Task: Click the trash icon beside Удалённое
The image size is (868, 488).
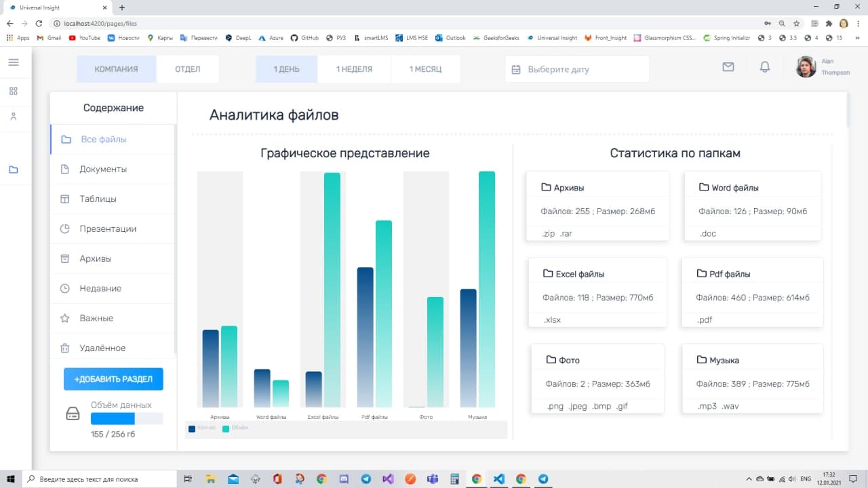Action: point(65,348)
